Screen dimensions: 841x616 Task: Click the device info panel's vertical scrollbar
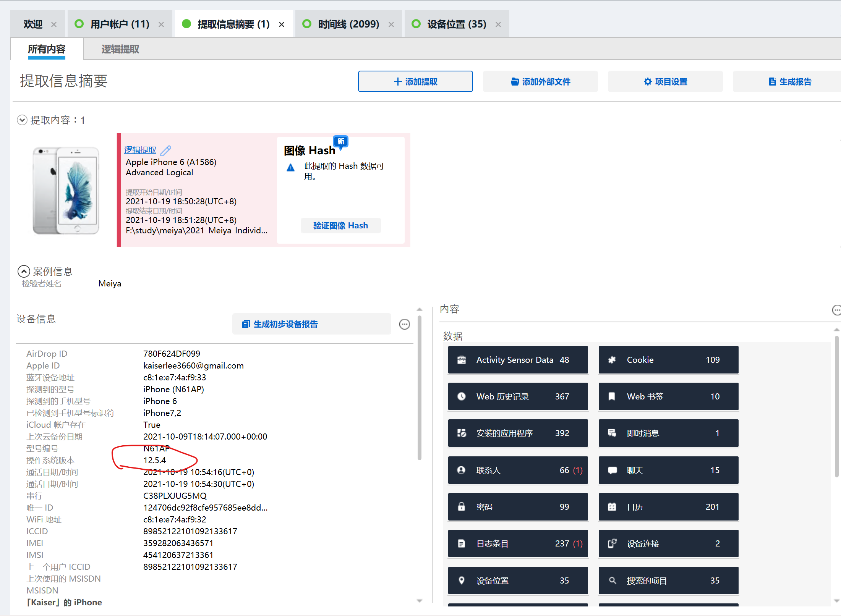(420, 388)
